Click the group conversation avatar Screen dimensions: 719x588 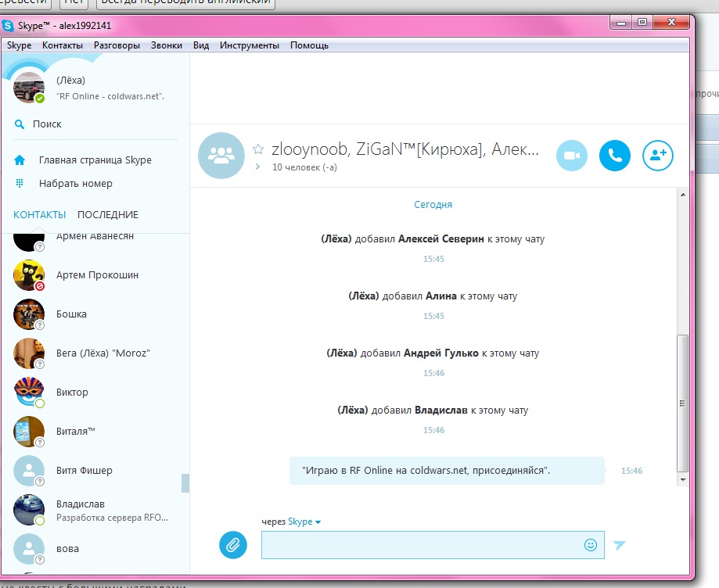pyautogui.click(x=221, y=156)
